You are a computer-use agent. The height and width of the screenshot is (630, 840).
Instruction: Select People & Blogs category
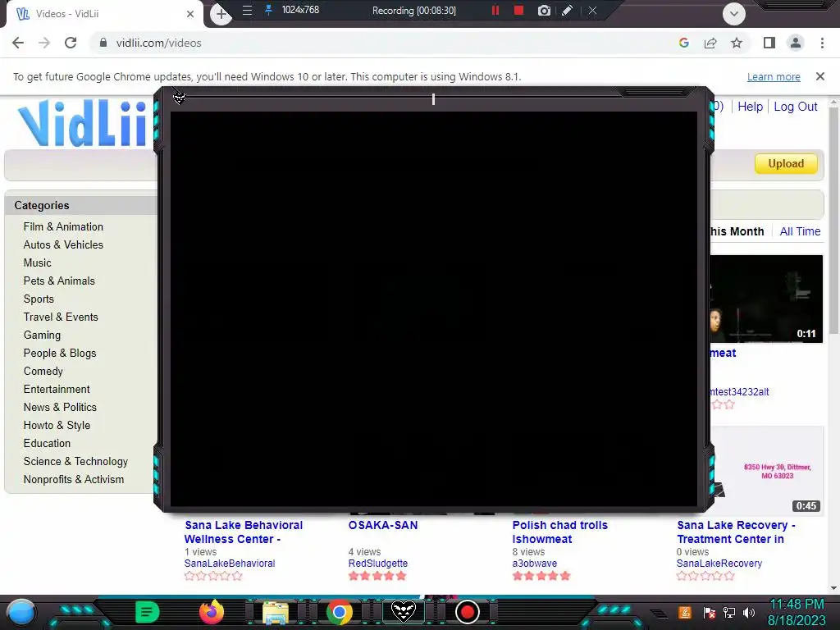(x=59, y=353)
